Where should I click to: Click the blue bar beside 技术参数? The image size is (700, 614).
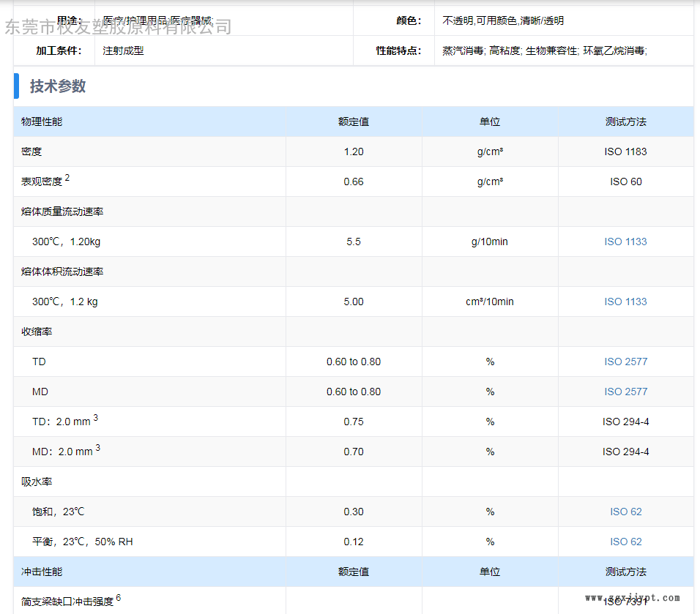click(x=16, y=86)
